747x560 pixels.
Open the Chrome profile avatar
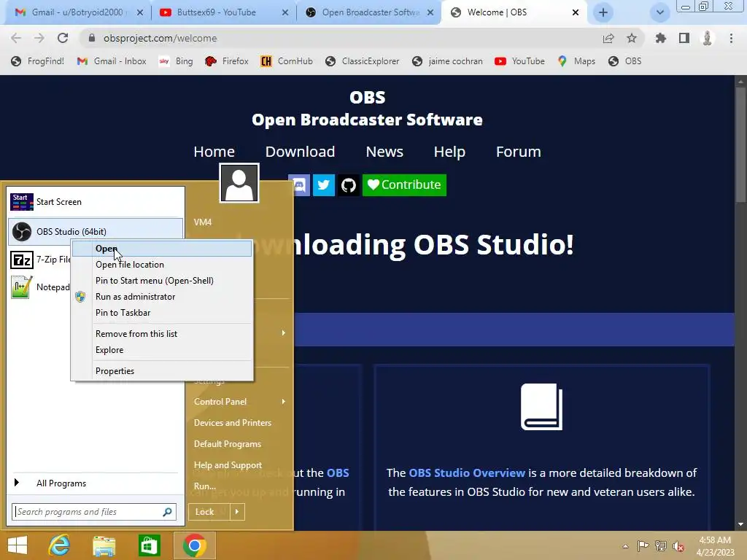[708, 38]
